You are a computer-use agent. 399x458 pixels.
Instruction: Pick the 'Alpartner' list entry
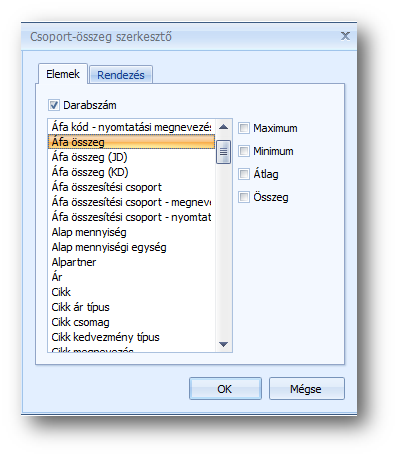tap(131, 262)
